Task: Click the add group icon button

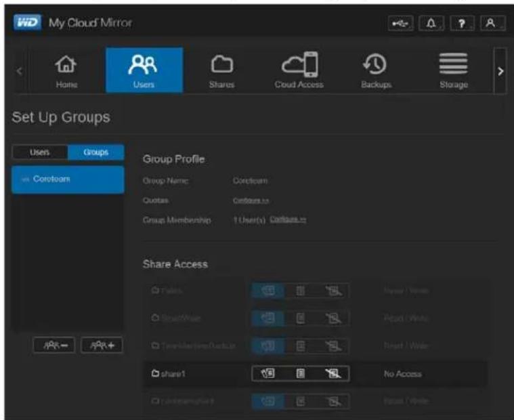Action: pos(102,345)
